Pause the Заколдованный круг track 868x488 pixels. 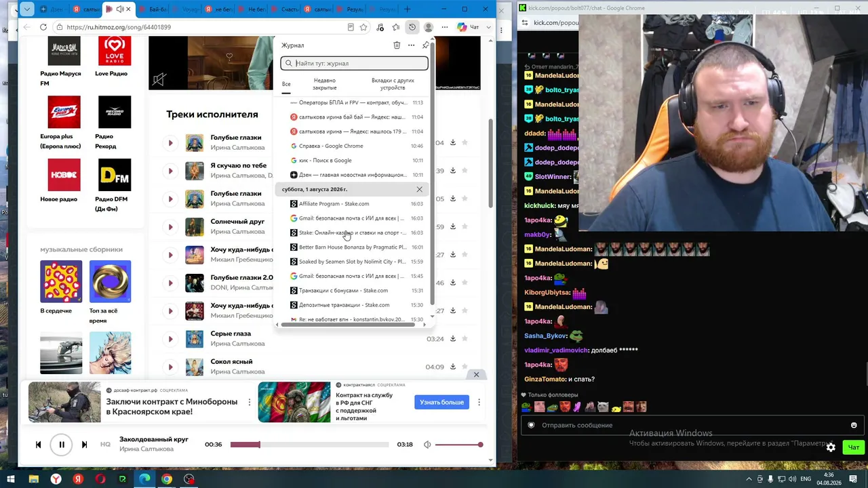[x=61, y=445]
